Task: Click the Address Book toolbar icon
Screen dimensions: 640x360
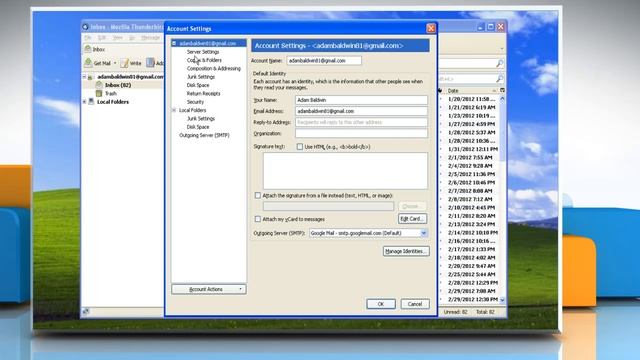Action: pos(151,63)
